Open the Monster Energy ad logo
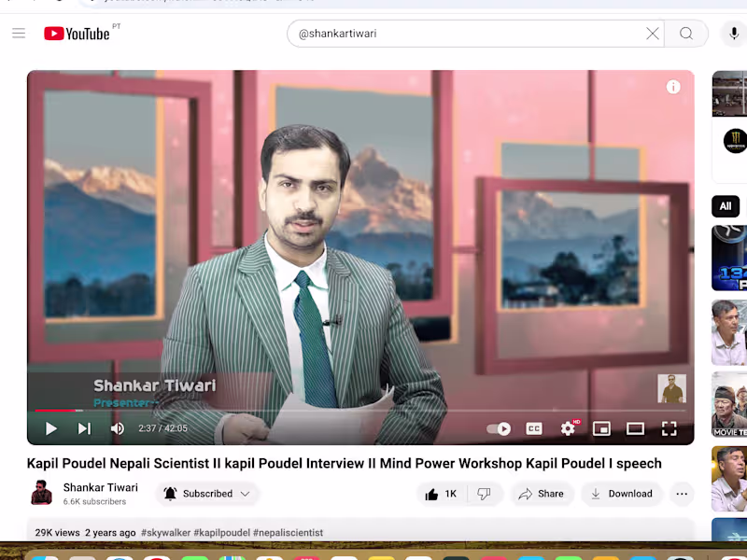The image size is (747, 560). [735, 141]
